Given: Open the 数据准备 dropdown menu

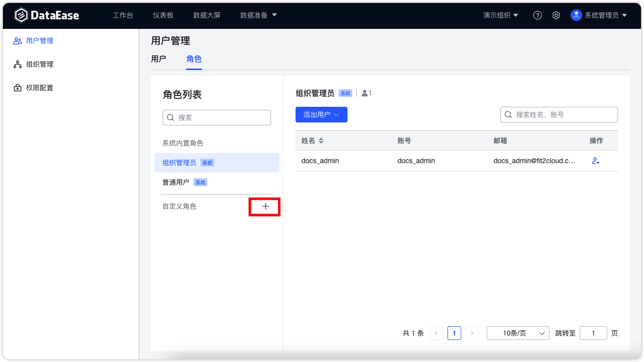Looking at the screenshot, I should point(258,15).
